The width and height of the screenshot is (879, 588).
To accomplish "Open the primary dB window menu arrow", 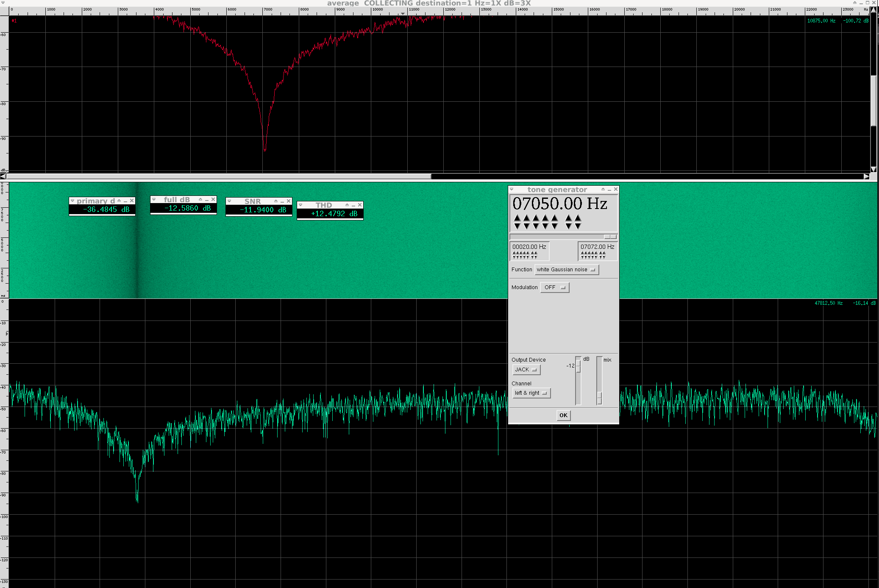I will (72, 201).
